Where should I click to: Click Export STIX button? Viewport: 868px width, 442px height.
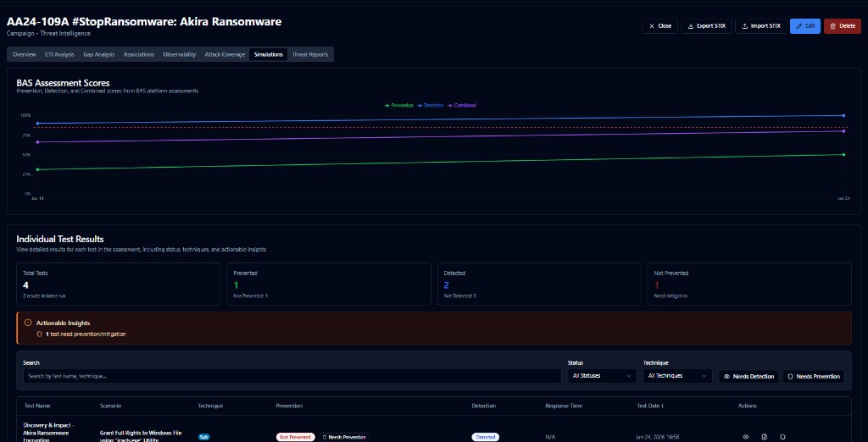click(707, 26)
